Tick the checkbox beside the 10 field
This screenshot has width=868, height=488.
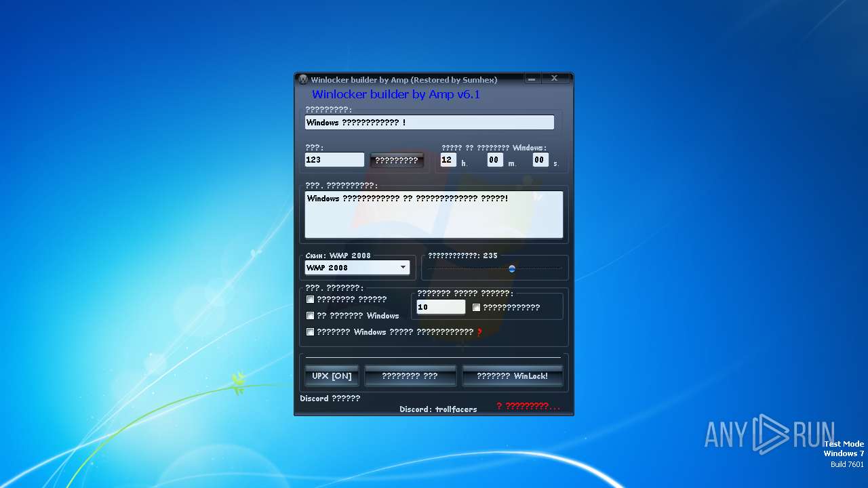tap(476, 308)
